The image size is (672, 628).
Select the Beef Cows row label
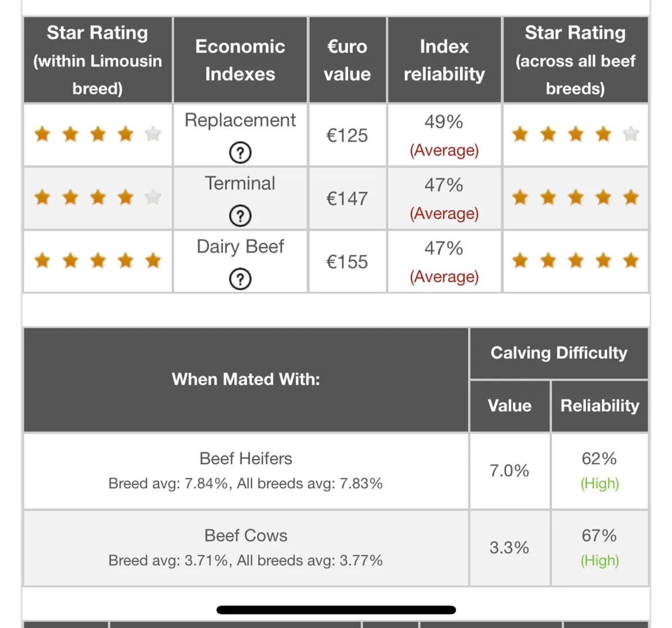[246, 536]
